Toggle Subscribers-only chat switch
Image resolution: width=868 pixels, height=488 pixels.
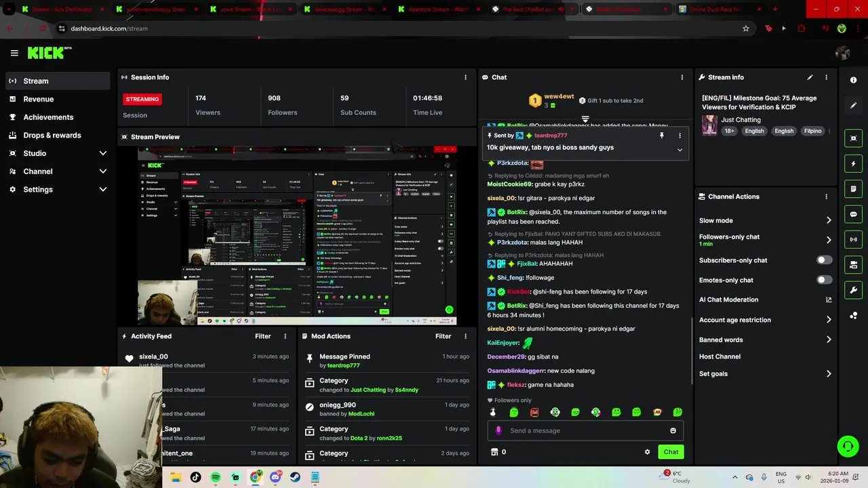[x=824, y=260]
